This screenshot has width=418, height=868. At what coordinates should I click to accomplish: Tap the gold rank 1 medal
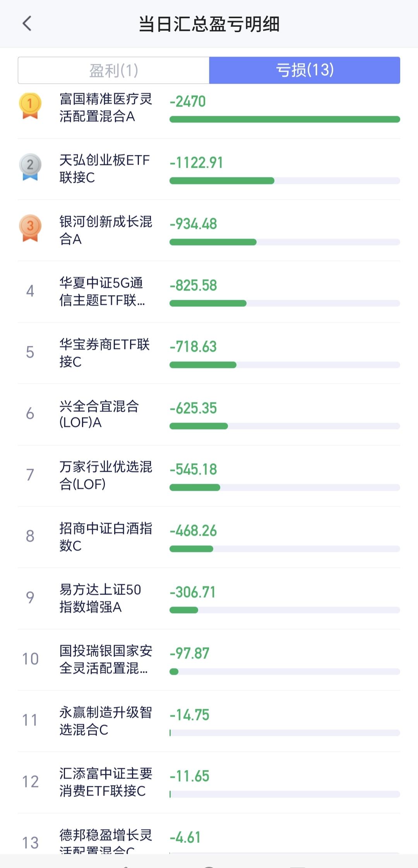[30, 105]
